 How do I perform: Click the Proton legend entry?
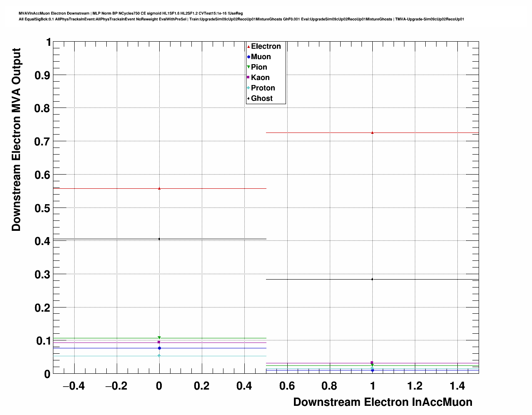(x=261, y=88)
